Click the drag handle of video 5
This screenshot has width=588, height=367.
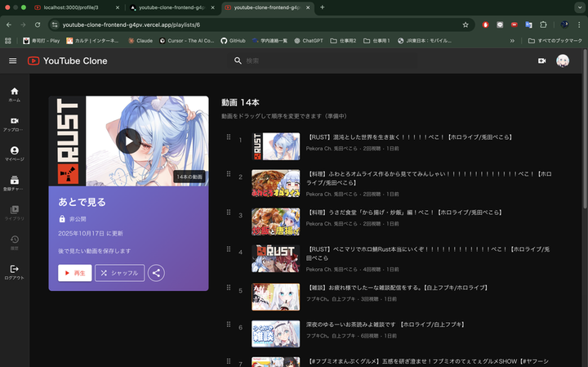coord(229,288)
